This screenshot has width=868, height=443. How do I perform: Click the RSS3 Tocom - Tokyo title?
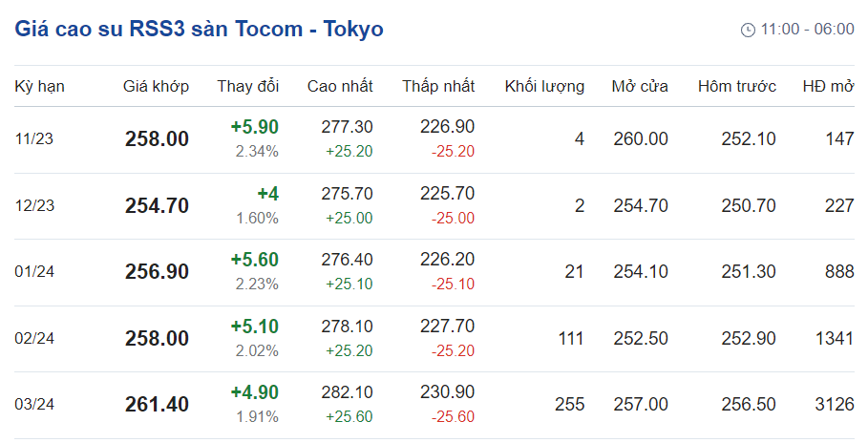[x=199, y=29]
